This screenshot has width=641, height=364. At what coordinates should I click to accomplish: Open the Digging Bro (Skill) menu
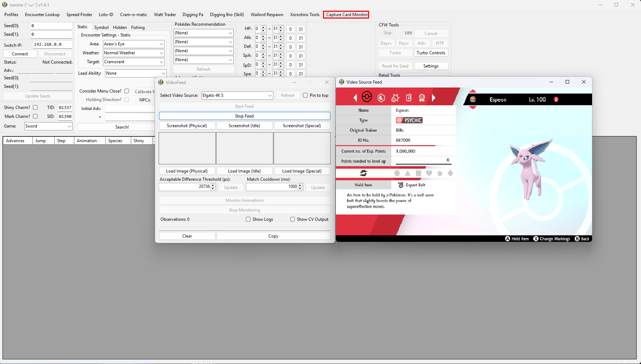(227, 15)
